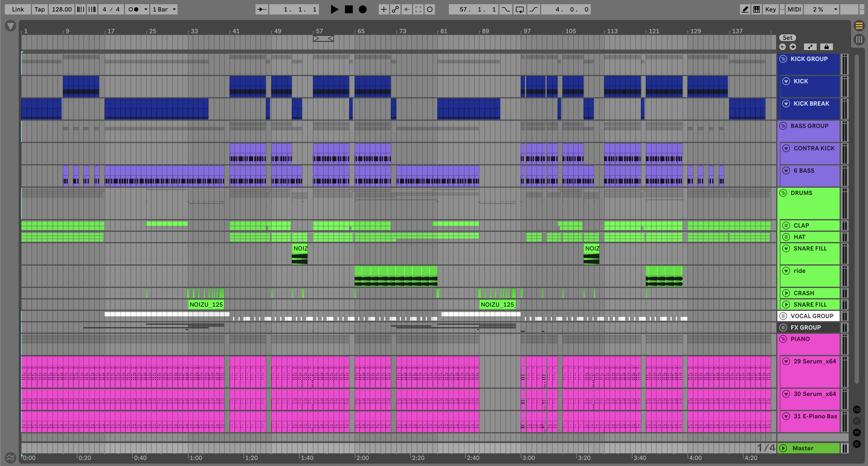Toggle the computer MIDI keyboard icon

click(x=757, y=9)
